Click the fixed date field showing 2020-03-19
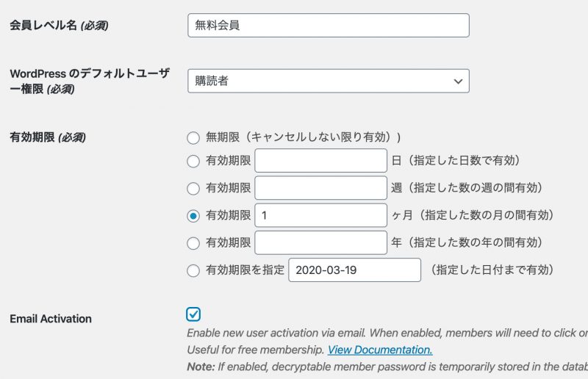This screenshot has width=588, height=379. click(x=354, y=270)
